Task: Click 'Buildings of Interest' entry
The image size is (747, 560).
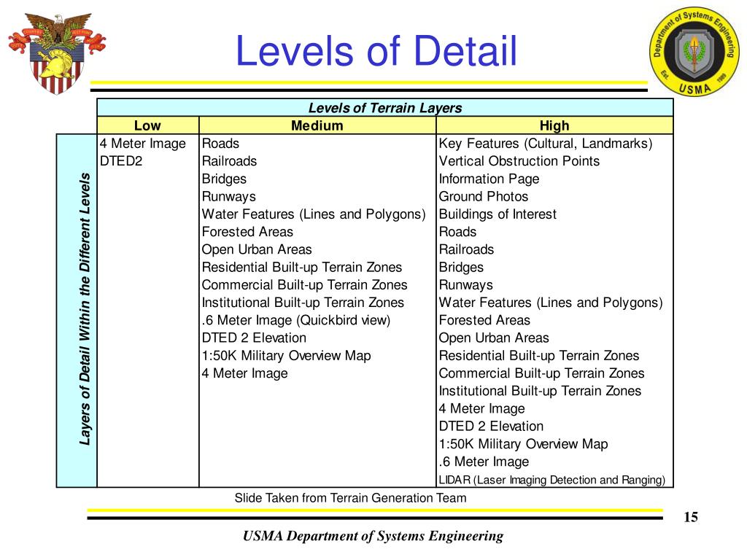Action: click(x=498, y=215)
